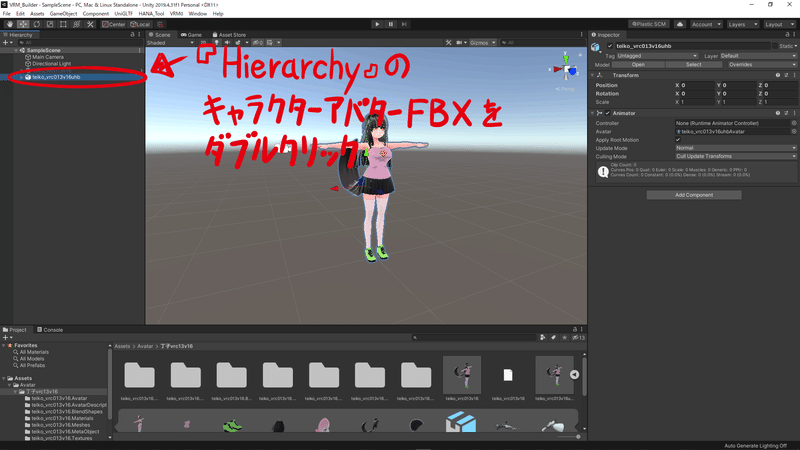Click Hierarchy create plus button

click(x=6, y=43)
